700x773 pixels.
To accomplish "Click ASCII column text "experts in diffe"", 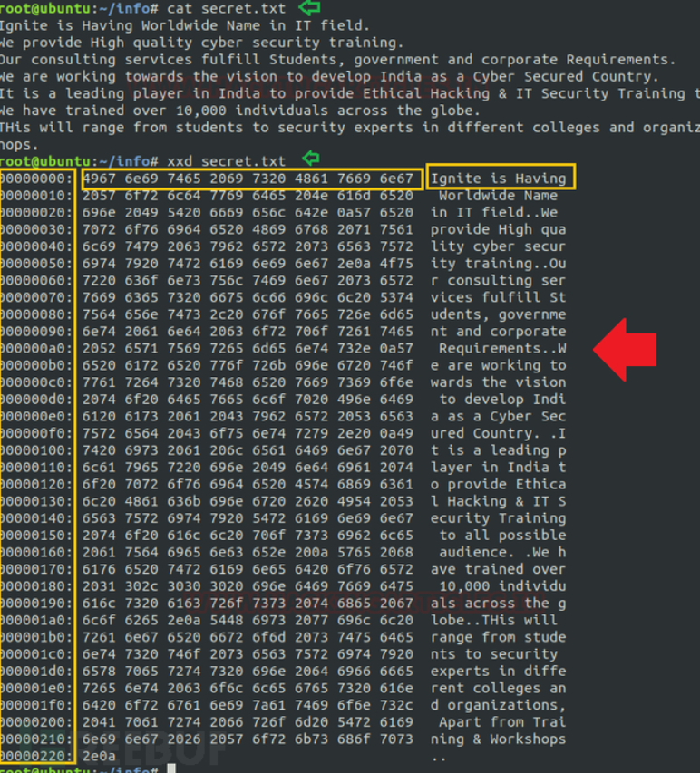I will [498, 671].
